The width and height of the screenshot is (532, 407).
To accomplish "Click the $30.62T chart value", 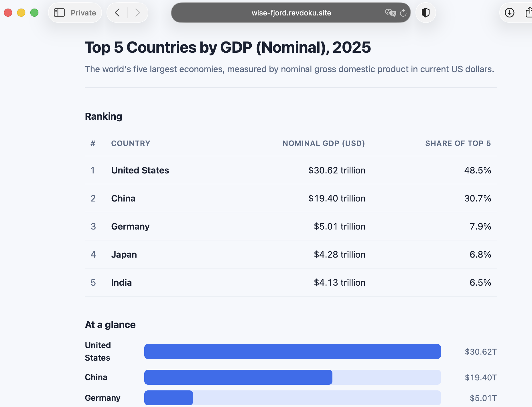I will click(x=481, y=351).
